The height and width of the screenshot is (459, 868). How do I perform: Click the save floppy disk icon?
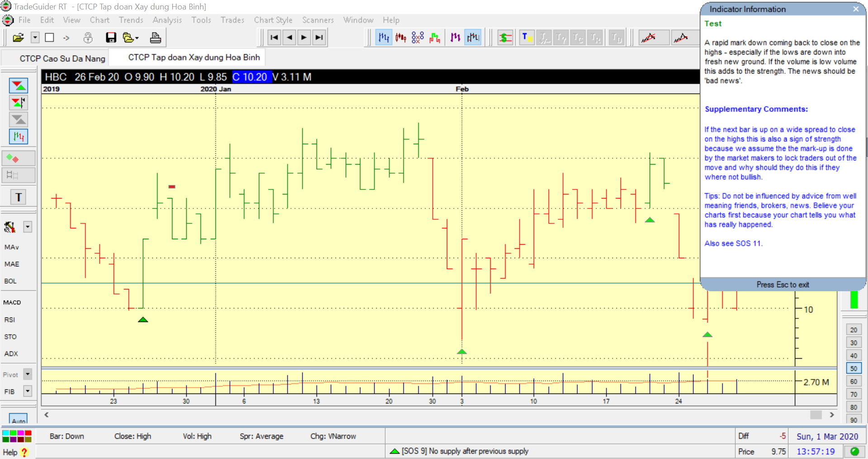click(111, 38)
